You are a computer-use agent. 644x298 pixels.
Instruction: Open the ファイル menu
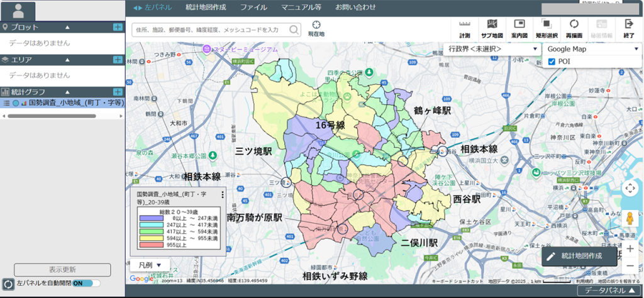click(x=253, y=8)
